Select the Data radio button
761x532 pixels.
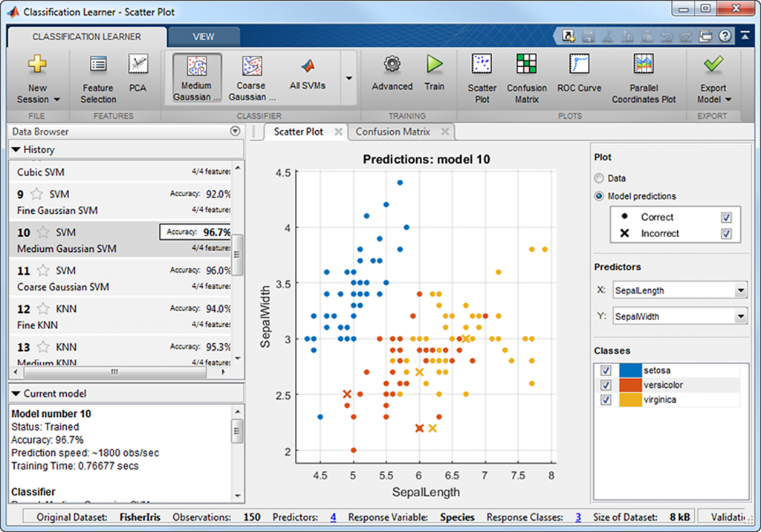click(599, 178)
